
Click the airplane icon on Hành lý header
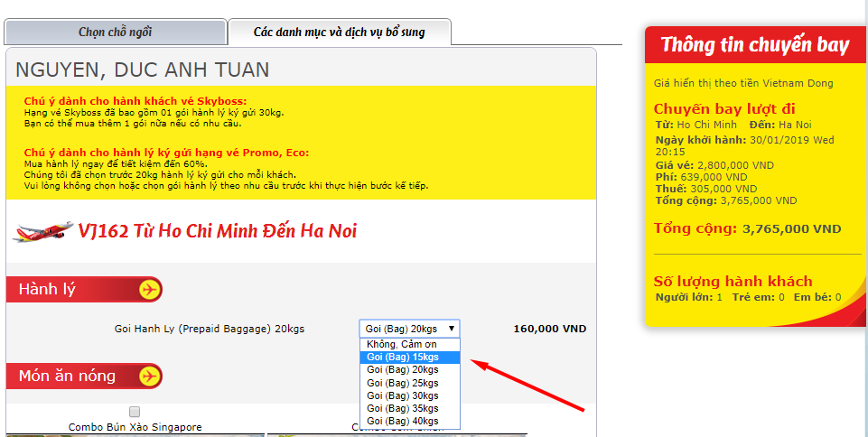point(149,289)
